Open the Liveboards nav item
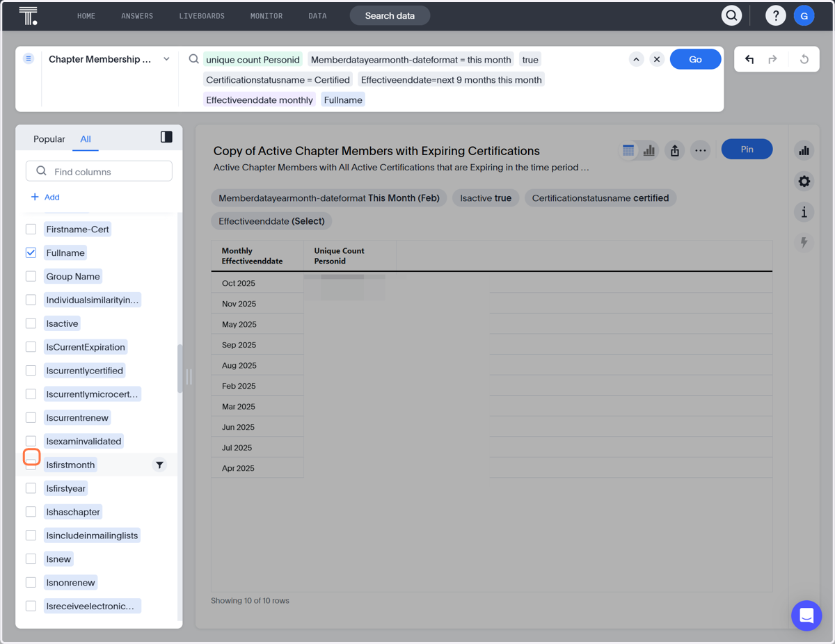This screenshot has width=835, height=644. point(202,16)
